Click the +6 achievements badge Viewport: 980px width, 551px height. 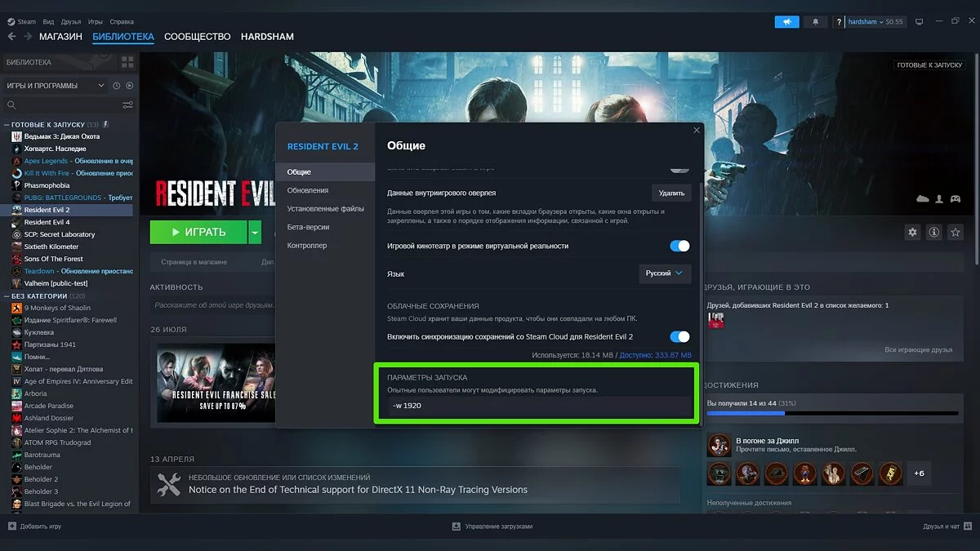tap(920, 473)
